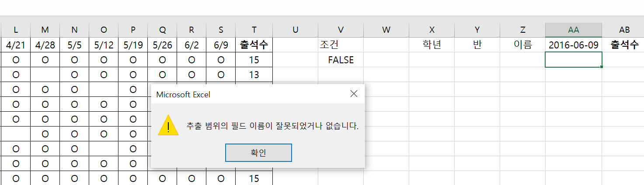The width and height of the screenshot is (644, 185).
Task: Click the 확인 button in the dialog
Action: point(258,153)
